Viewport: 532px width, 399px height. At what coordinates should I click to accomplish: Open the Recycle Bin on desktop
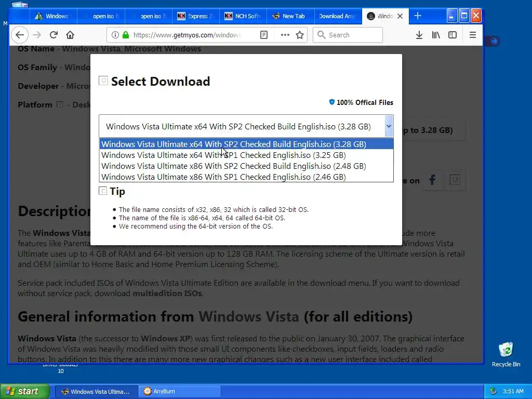click(x=506, y=354)
